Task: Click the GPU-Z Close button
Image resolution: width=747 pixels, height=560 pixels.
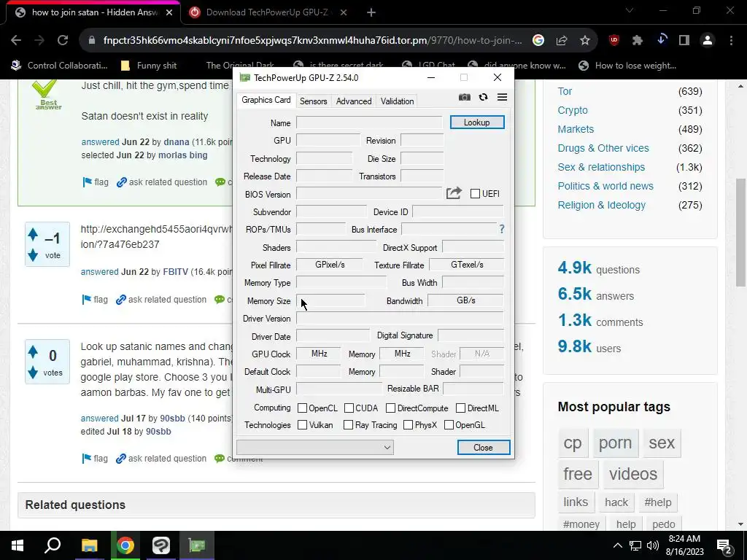Action: click(x=483, y=447)
